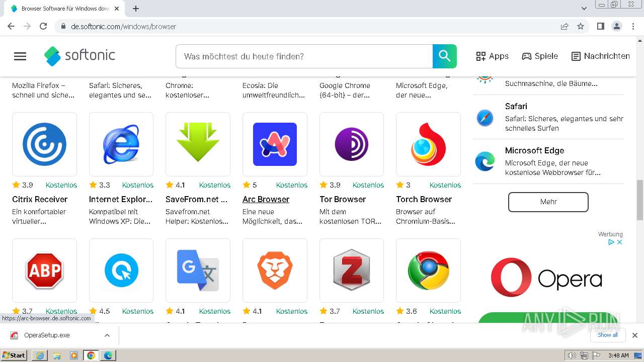The image size is (644, 362).
Task: Open the Arc Browser app icon
Action: pos(275,144)
